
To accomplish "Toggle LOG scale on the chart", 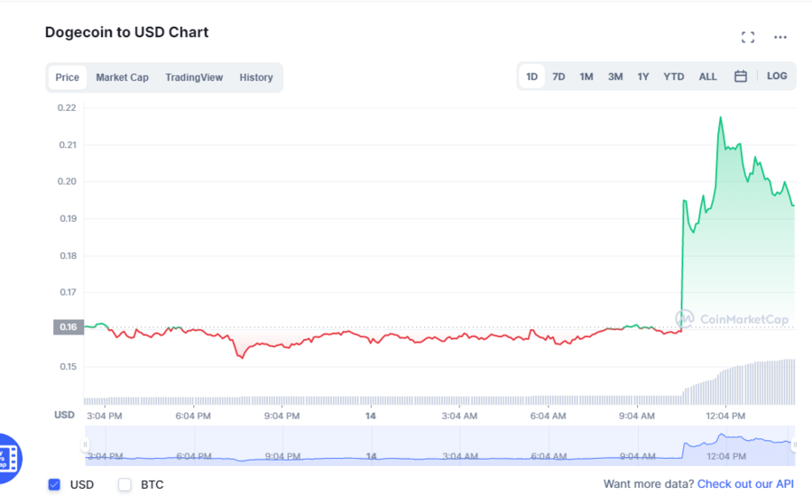I will click(777, 76).
